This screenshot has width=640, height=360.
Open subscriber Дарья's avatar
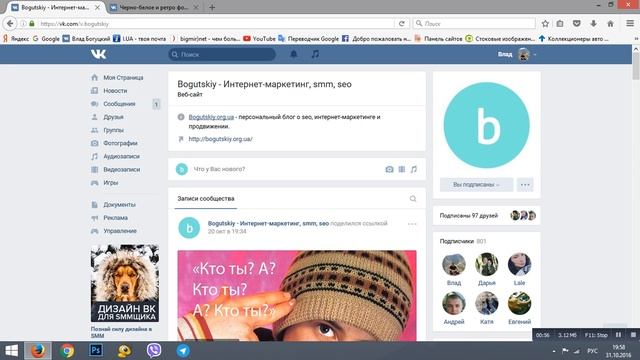coord(487,264)
